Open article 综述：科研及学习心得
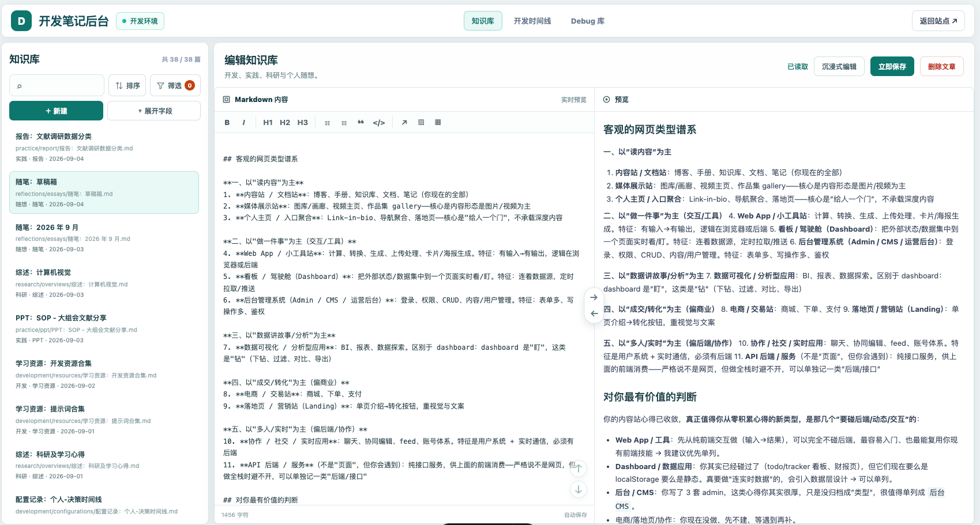Screen dimensions: 980x525 click(x=104, y=465)
